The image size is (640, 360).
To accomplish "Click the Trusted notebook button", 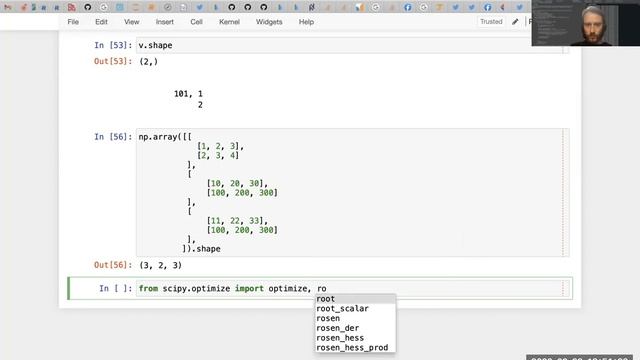I will tap(491, 22).
